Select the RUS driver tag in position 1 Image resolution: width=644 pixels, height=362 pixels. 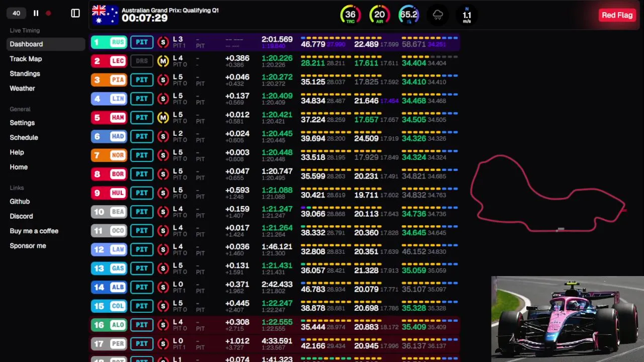[109, 42]
